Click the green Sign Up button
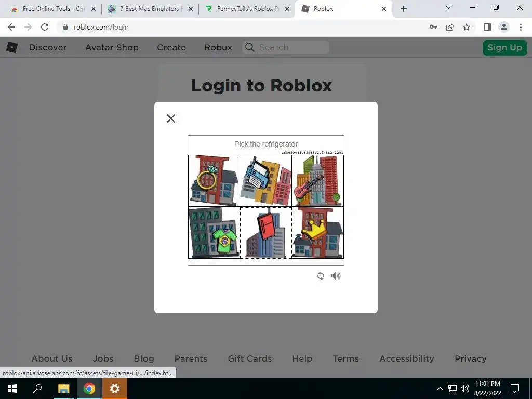This screenshot has height=399, width=532. [x=505, y=47]
